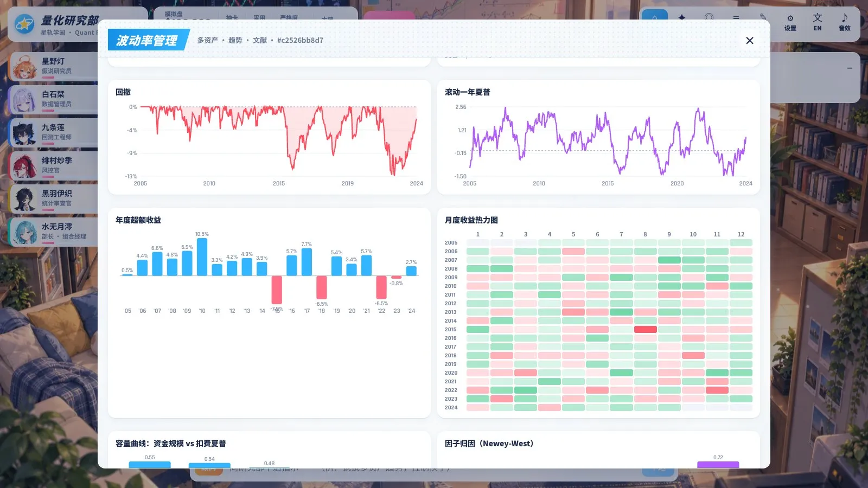The image size is (868, 488).
Task: Open 水无月澪 avatar, the 部长
Action: [24, 232]
